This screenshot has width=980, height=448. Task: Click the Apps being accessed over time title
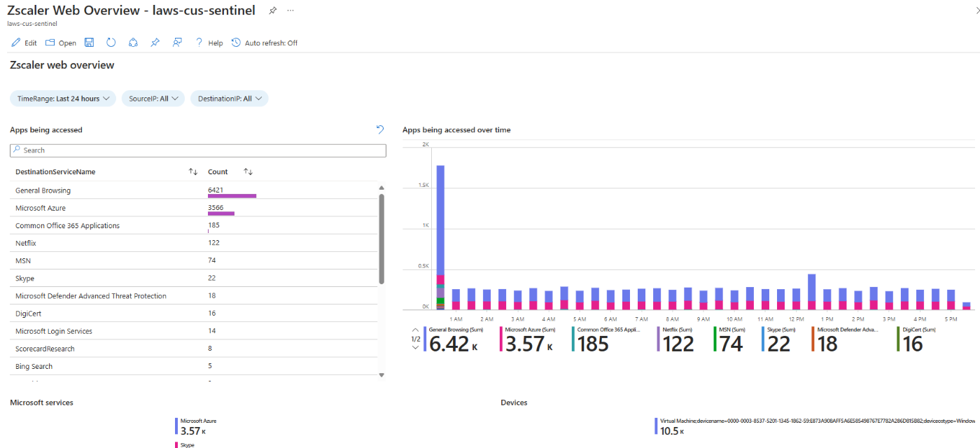(x=456, y=129)
